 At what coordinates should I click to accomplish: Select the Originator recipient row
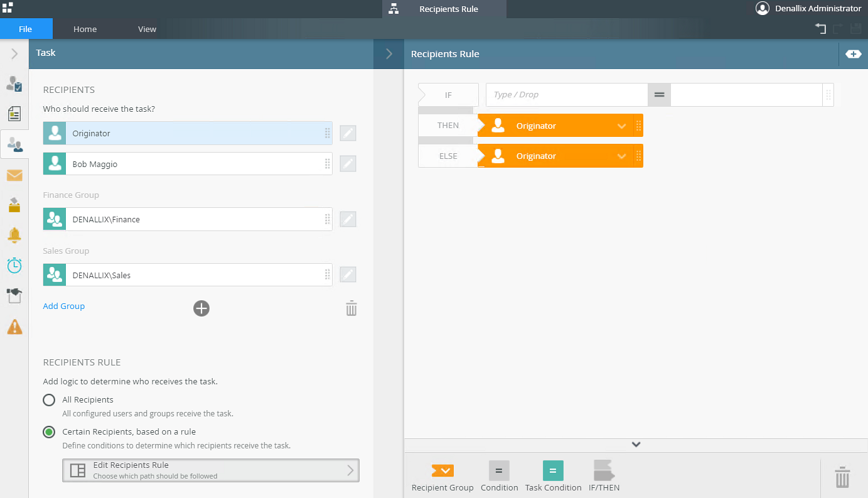(x=188, y=133)
